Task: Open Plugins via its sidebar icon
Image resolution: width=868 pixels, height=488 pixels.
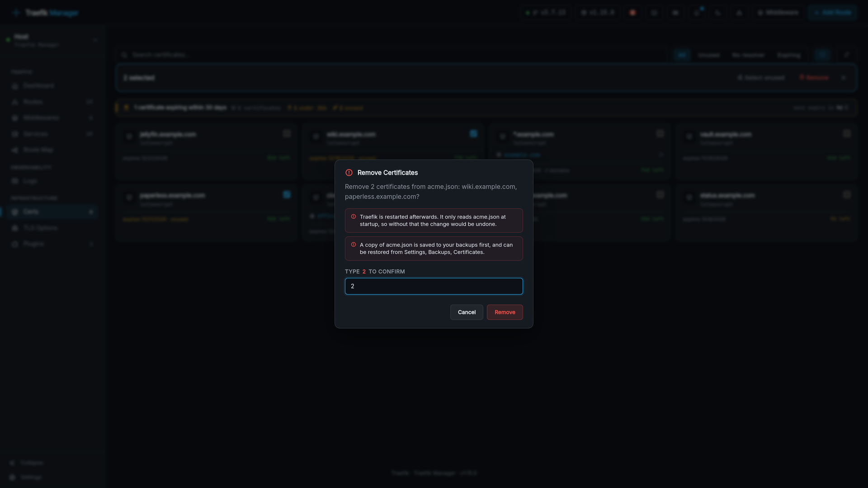Action: 15,244
